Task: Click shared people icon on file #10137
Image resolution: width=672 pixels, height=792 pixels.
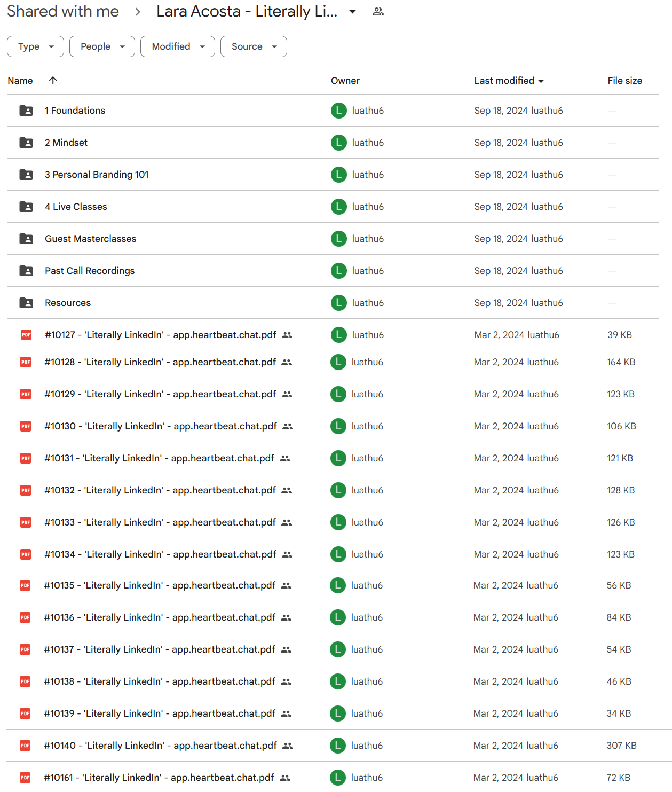Action: 286,649
